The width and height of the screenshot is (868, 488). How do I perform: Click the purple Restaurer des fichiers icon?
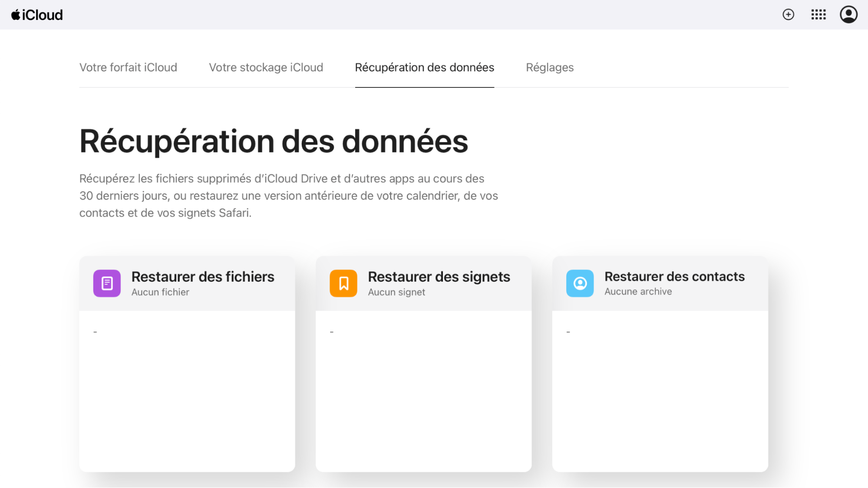pos(106,283)
